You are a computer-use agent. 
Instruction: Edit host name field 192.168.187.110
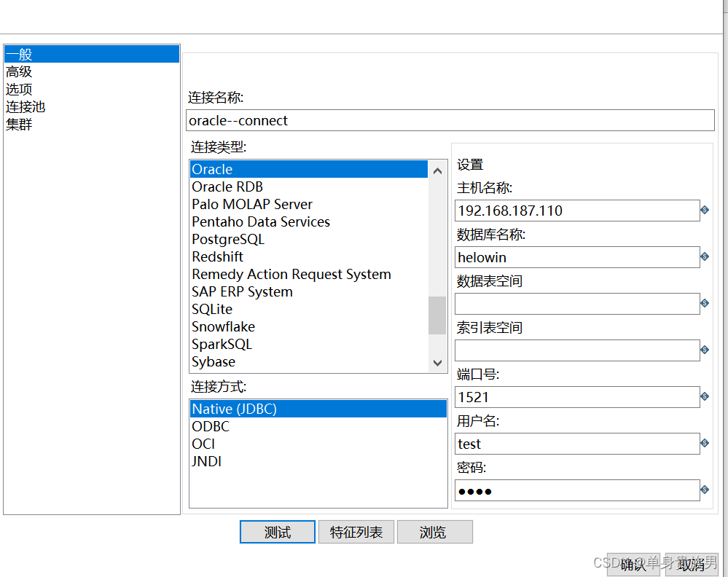click(x=577, y=211)
